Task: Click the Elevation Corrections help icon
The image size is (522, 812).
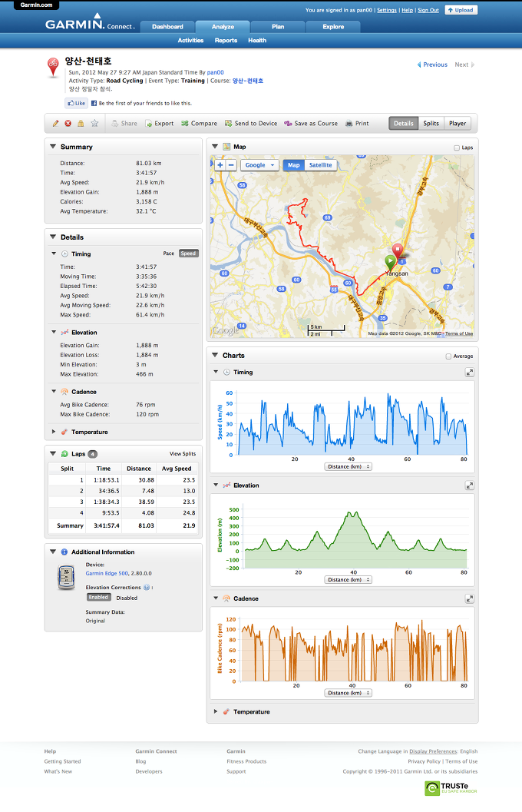Action: (147, 587)
